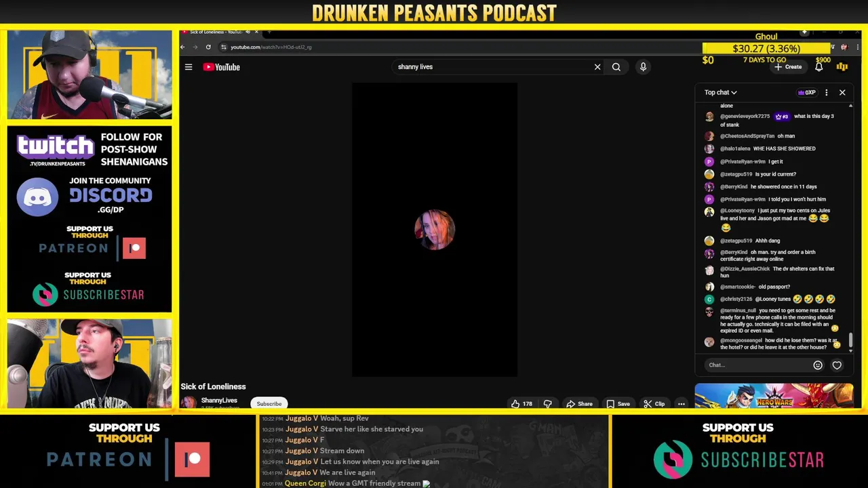Open site information icon in address bar

point(224,47)
